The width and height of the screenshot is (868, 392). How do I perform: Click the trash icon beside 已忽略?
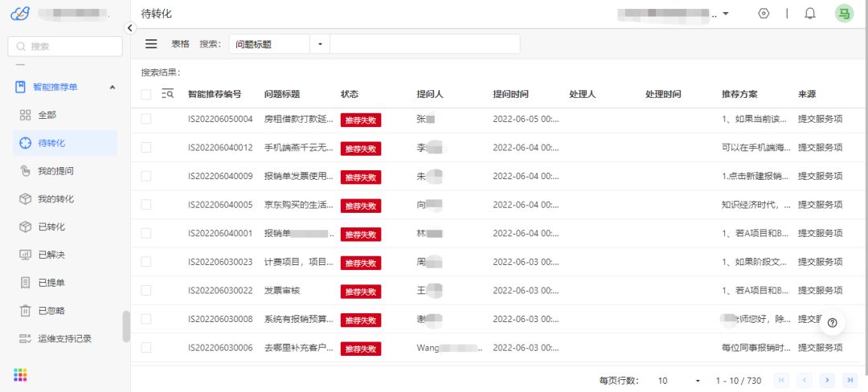[x=25, y=311]
